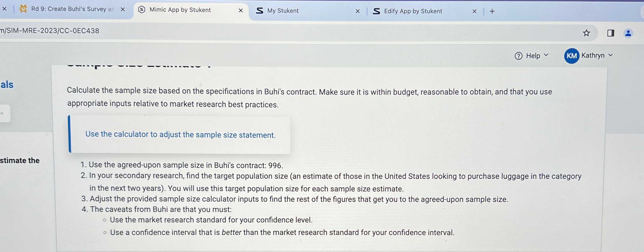Close the Rd 9 Create Buhi's Survey tab
The height and width of the screenshot is (252, 644).
(122, 9)
